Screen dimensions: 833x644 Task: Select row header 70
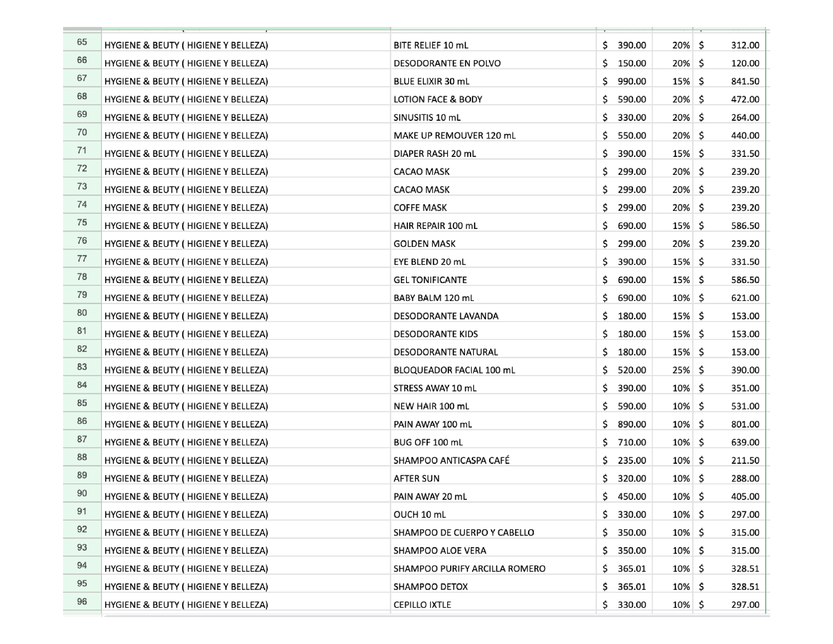[x=82, y=132]
